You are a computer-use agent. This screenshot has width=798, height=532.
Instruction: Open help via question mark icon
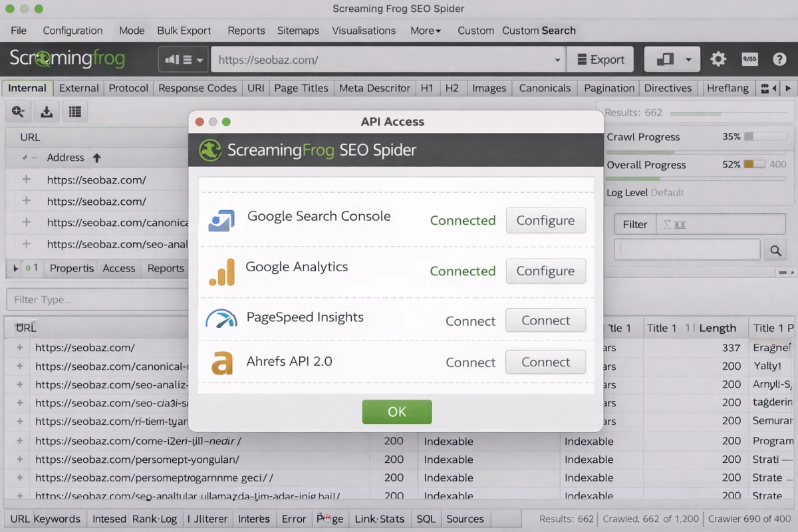click(779, 59)
